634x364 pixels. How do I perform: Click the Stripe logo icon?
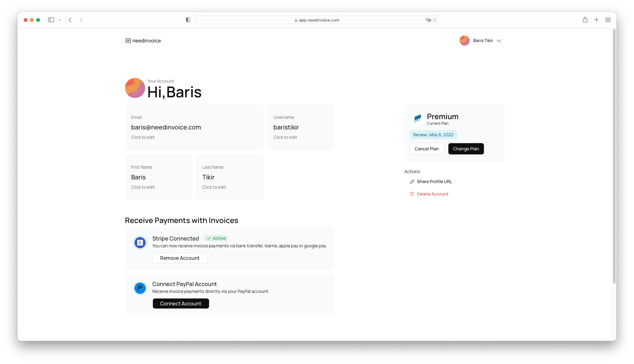[140, 243]
